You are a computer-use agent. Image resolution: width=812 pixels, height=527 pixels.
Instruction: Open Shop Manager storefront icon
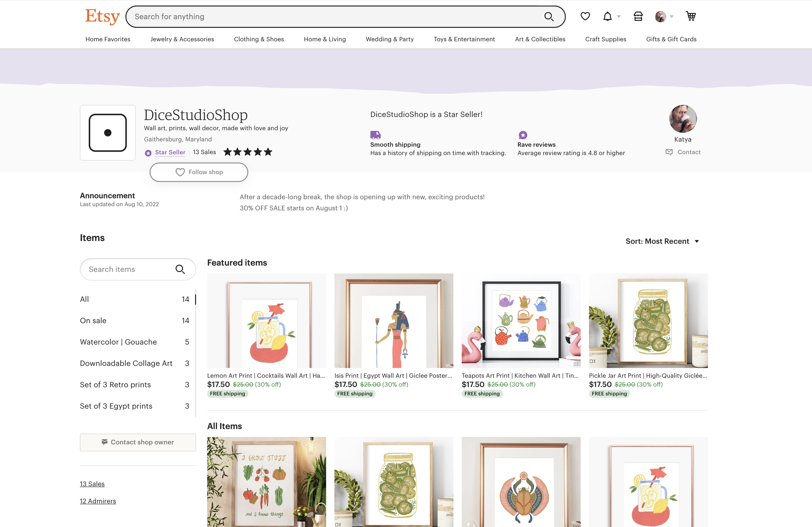638,16
